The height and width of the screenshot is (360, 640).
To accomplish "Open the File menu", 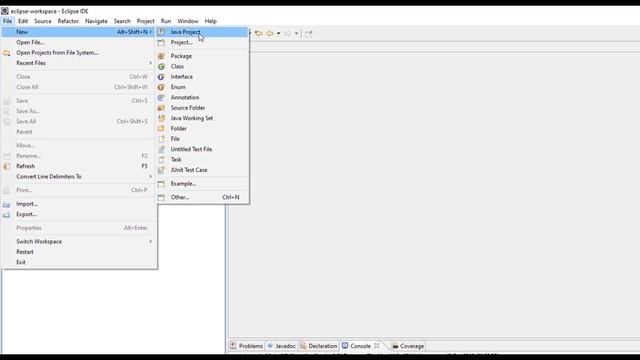I will 7,21.
